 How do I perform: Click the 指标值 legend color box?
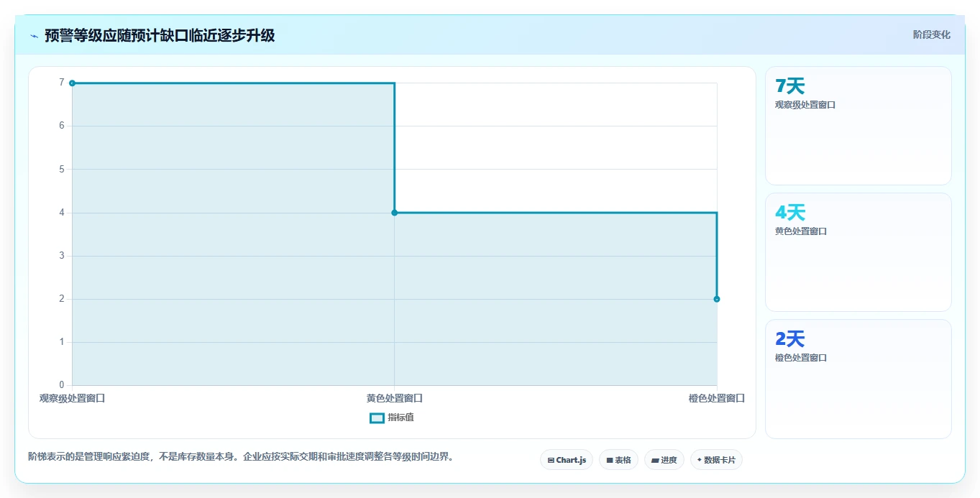[377, 418]
